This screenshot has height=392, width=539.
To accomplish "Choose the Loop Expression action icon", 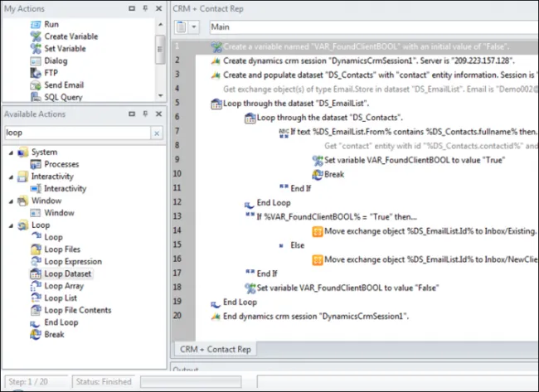I will point(36,261).
